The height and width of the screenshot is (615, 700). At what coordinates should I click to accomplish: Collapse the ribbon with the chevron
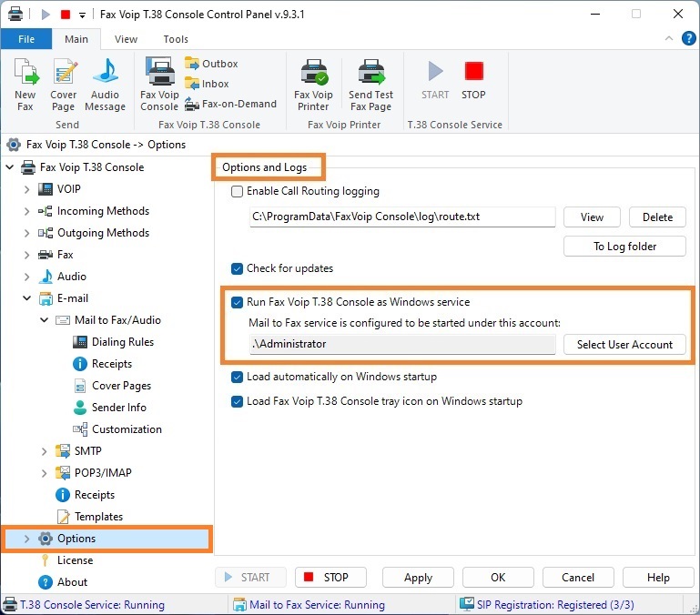(x=669, y=38)
